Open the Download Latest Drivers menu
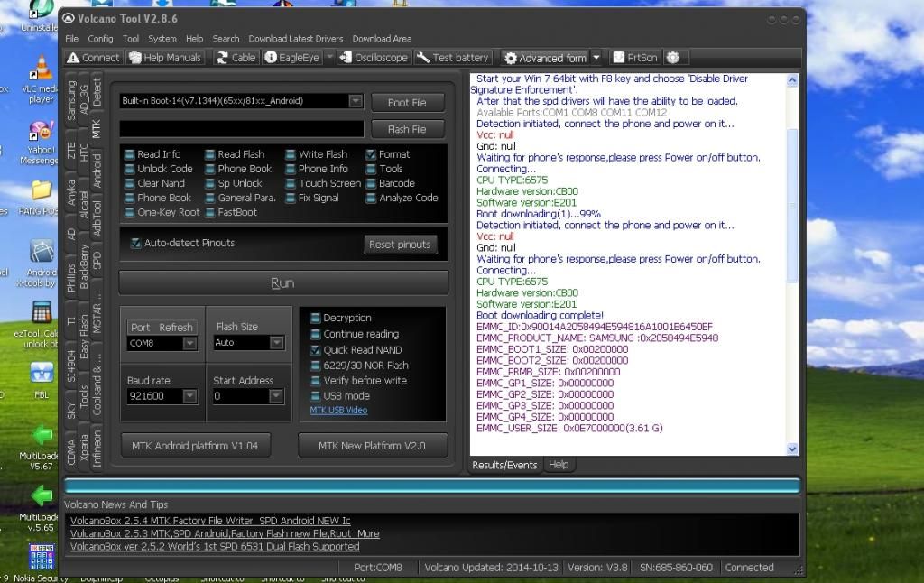The width and height of the screenshot is (924, 583). click(295, 39)
